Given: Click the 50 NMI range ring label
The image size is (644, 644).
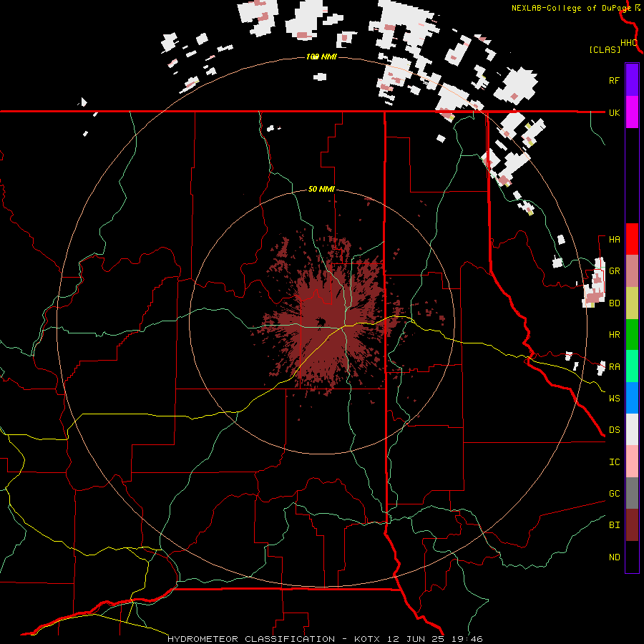Looking at the screenshot, I should click(x=321, y=189).
